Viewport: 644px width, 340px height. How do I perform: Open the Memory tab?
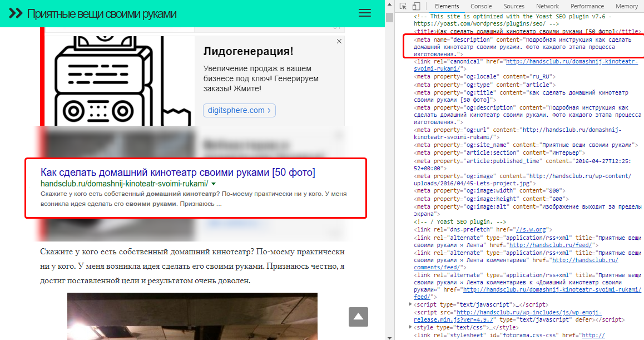tap(626, 6)
